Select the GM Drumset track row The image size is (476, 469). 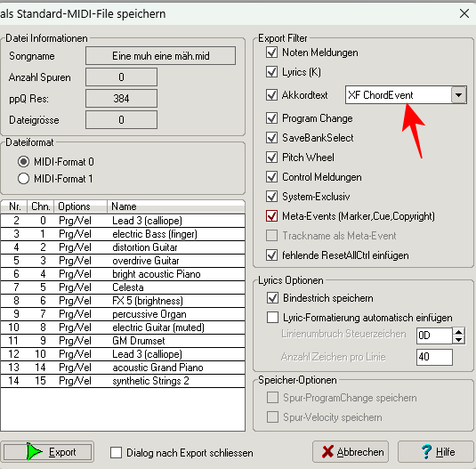[123, 341]
